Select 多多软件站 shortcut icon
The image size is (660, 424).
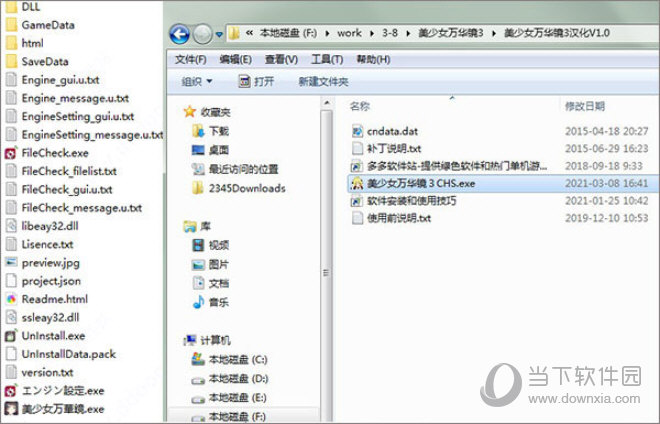click(x=357, y=166)
